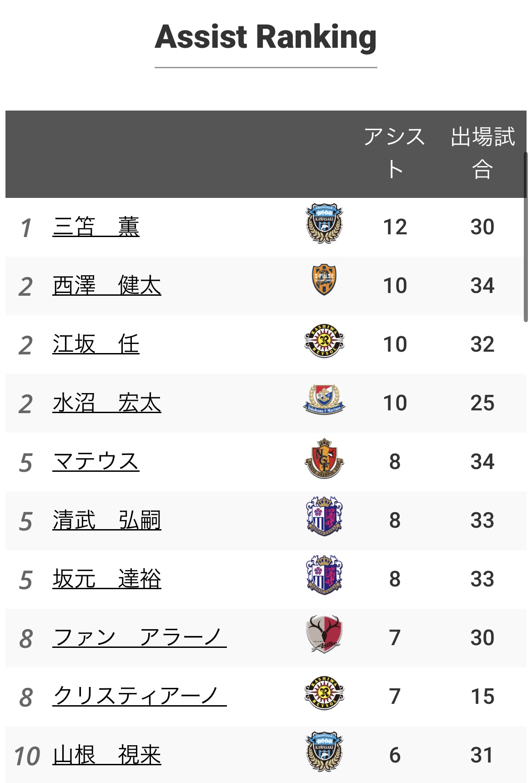Viewport: 532px width, 783px height.
Task: Click the Kashima Antlers crest
Action: coord(324,634)
